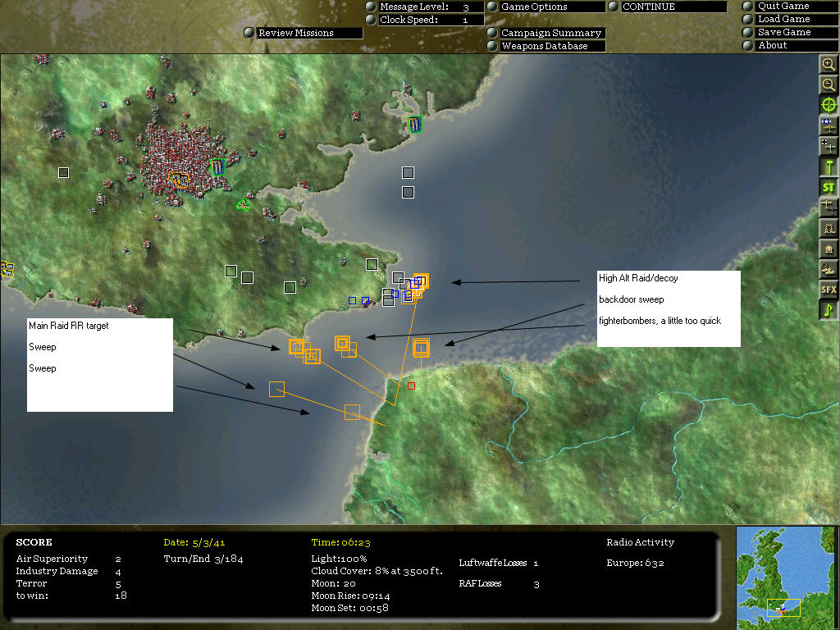Toggle the green T toolbar button
Viewport: 840px width, 630px height.
click(x=829, y=167)
